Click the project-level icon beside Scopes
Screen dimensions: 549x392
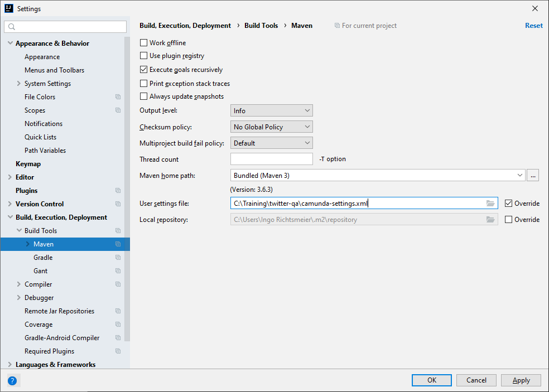pyautogui.click(x=118, y=110)
